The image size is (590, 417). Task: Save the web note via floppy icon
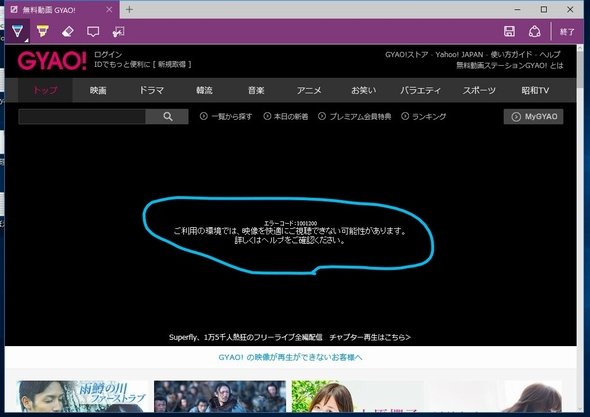click(509, 31)
